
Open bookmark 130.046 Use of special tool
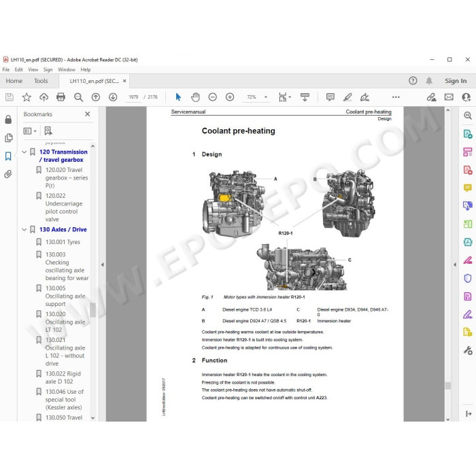[64, 400]
